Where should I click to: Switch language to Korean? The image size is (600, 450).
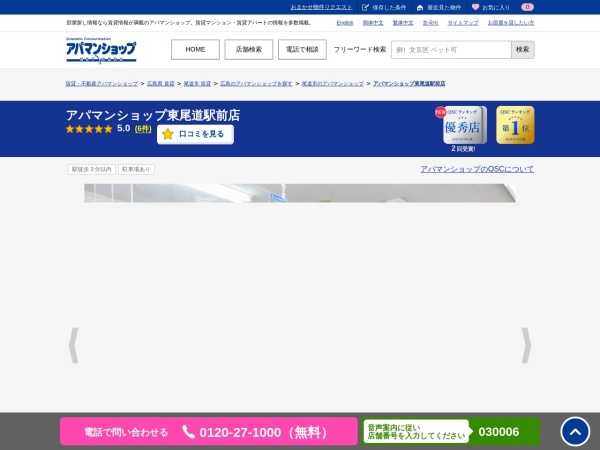point(430,23)
